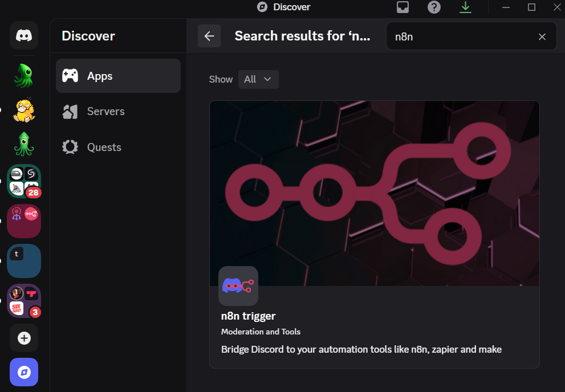Click the Search results for heading
The width and height of the screenshot is (565, 392).
click(x=302, y=36)
